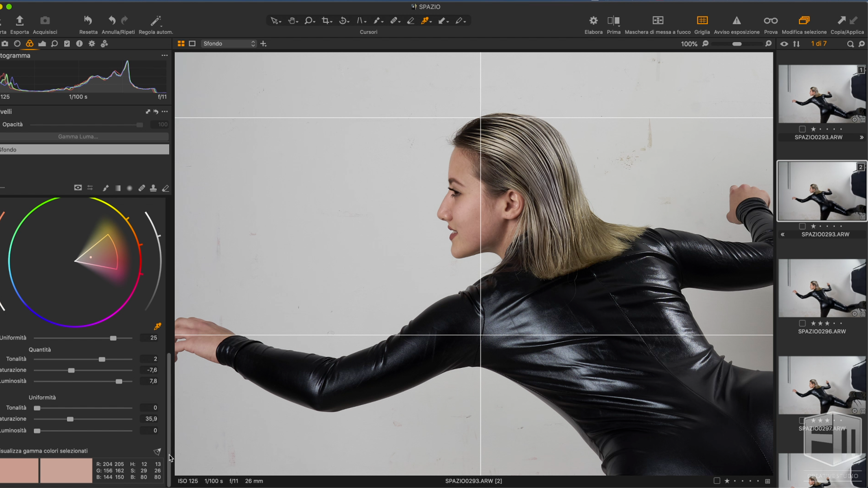Tick the color tag box in bottom status bar
Screen dimensions: 868x488
point(717,481)
